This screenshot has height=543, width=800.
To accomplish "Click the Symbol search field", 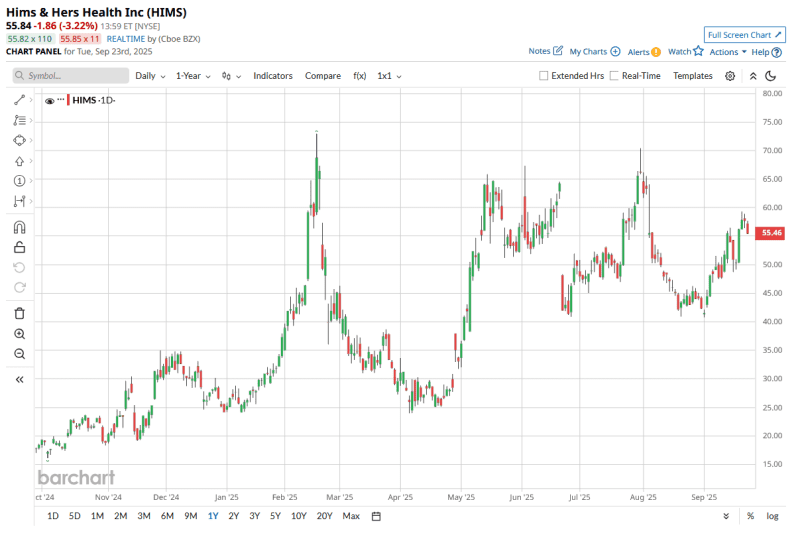I will coord(70,76).
